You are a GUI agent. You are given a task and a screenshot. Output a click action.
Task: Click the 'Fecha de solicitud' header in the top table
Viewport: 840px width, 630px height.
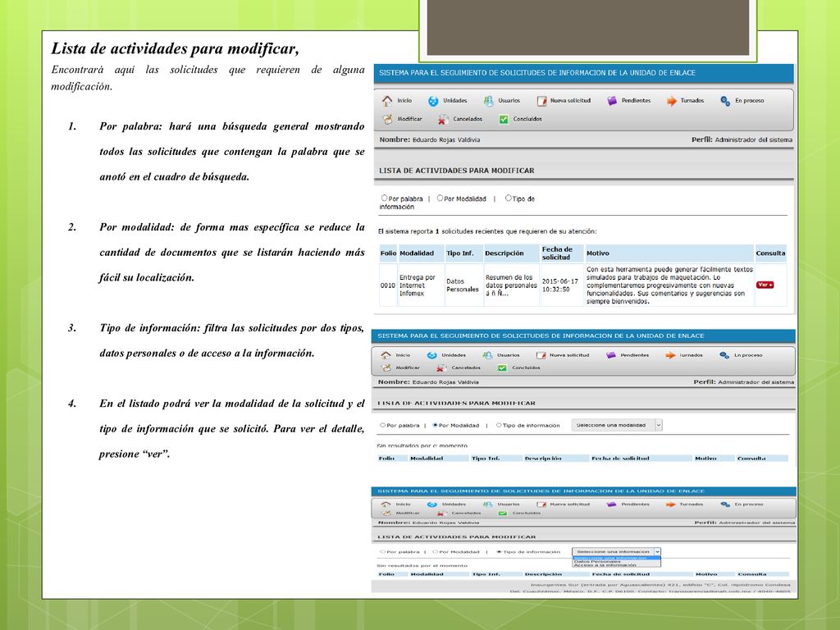[x=562, y=253]
